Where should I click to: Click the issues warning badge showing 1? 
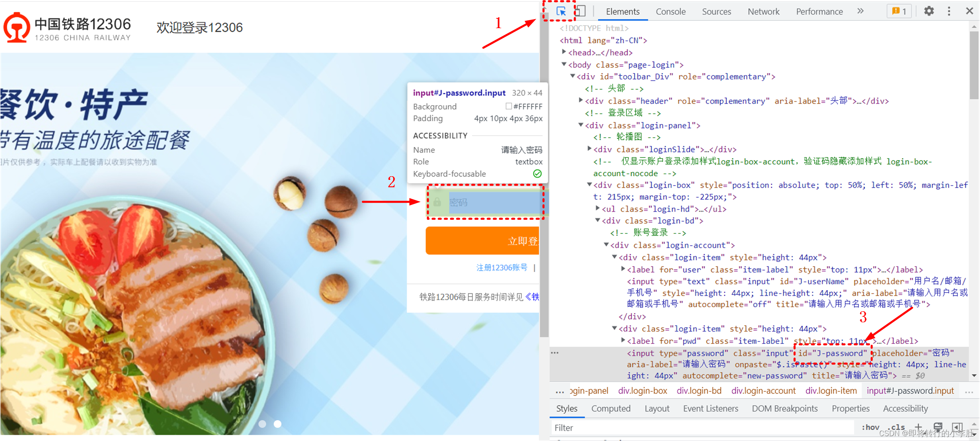tap(899, 11)
